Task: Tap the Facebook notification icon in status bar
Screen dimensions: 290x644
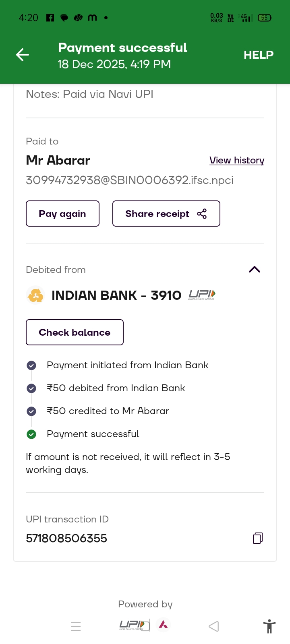Action: [50, 18]
